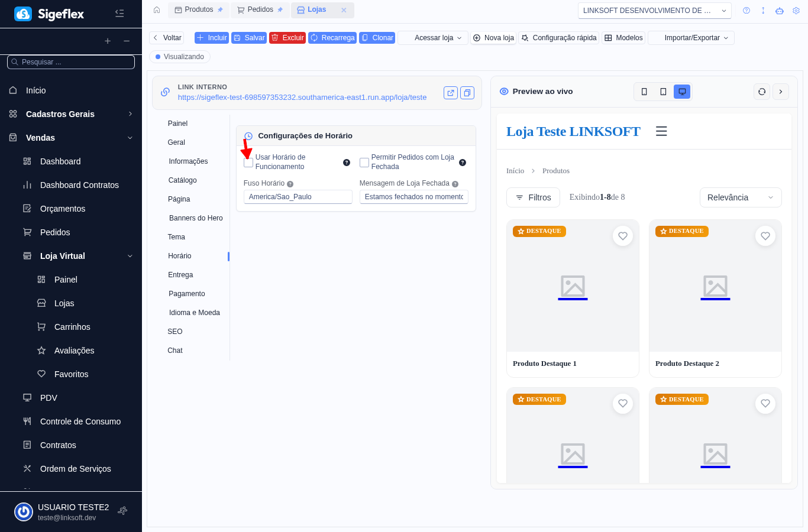Viewport: 808px width, 532px height.
Task: Open the SEO settings section
Action: pos(175,332)
